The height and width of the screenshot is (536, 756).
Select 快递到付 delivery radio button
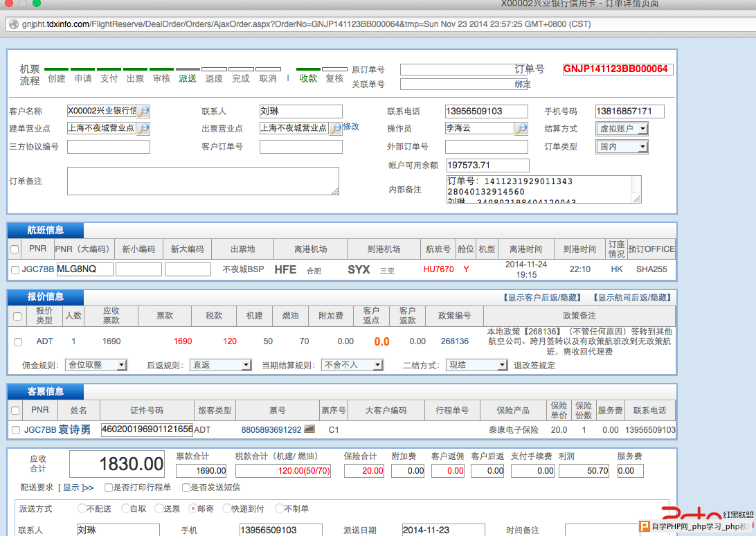tap(226, 508)
